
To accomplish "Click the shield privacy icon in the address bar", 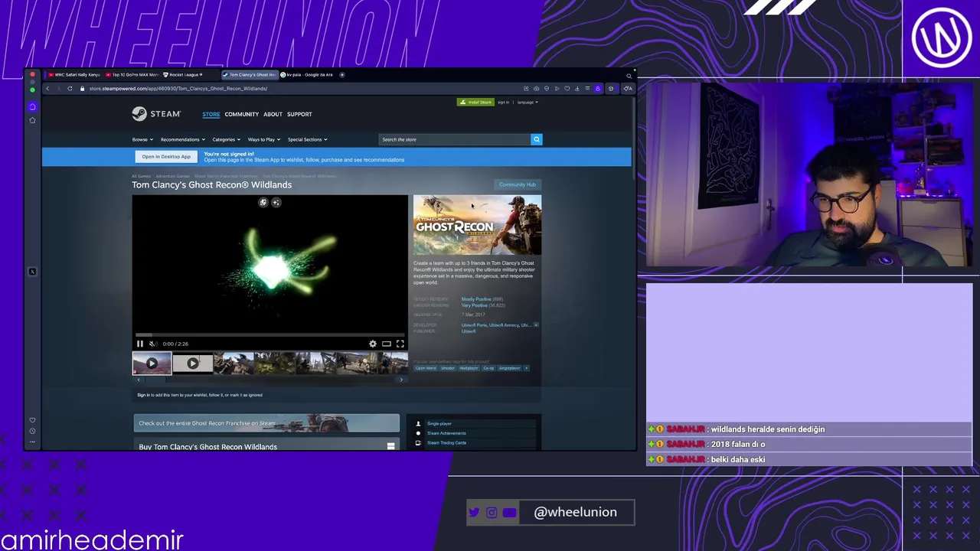I will 547,89.
